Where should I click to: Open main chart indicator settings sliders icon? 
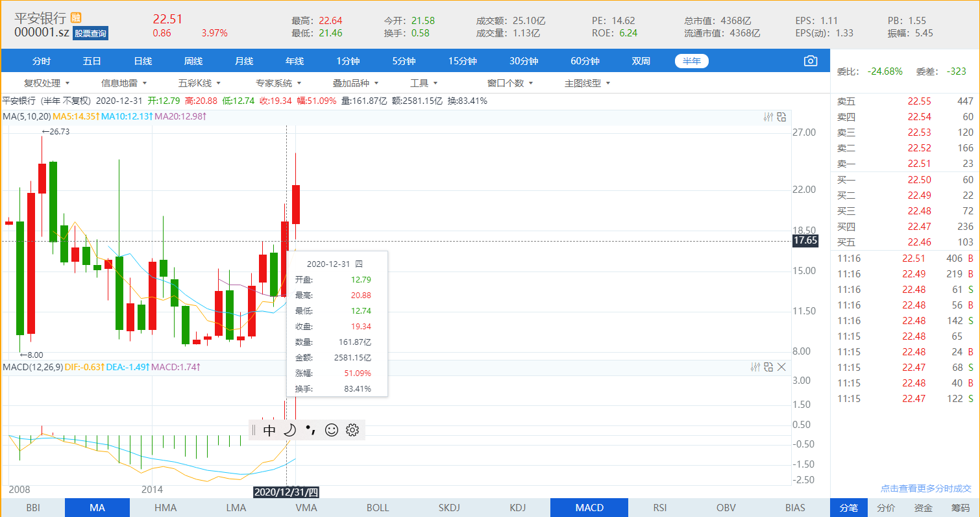pyautogui.click(x=768, y=117)
